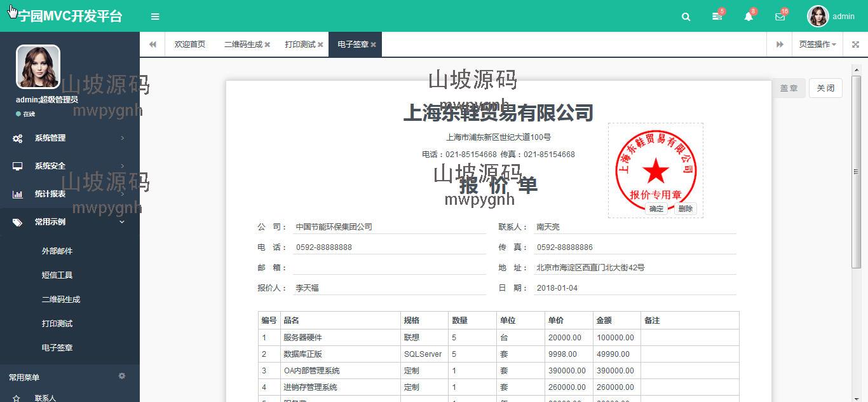Click the 常用菜单 settings gear icon
The width and height of the screenshot is (868, 402).
(122, 377)
